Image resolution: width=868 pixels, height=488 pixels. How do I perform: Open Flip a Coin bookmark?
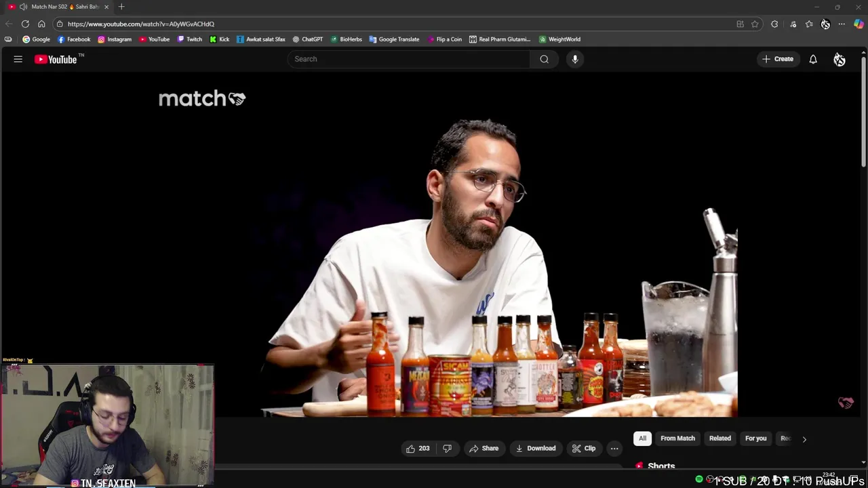[444, 39]
